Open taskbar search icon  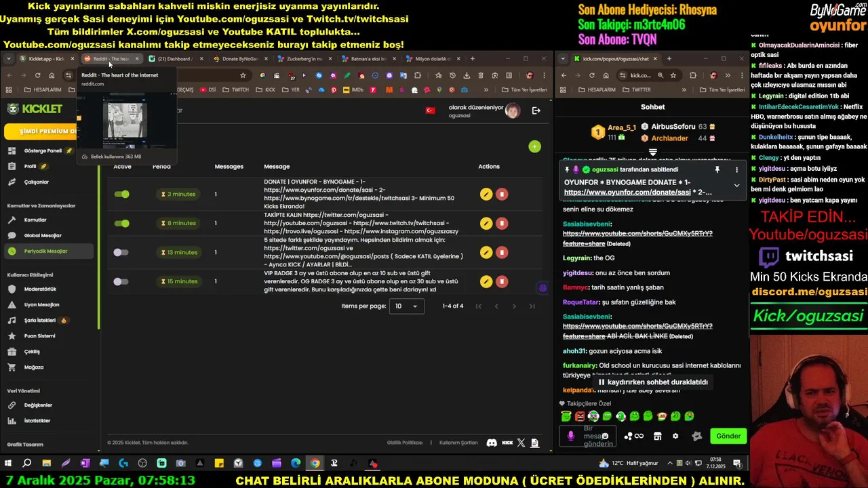(x=27, y=464)
